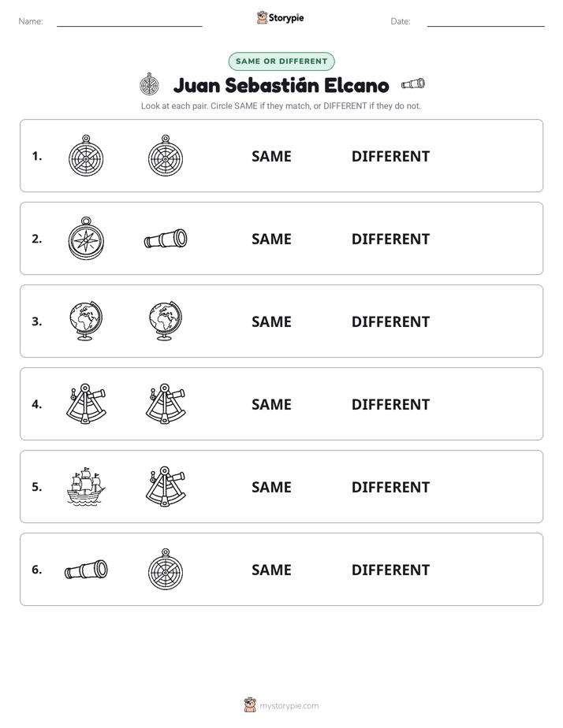Click the second globe in row 3
This screenshot has width=563, height=728.
[166, 321]
